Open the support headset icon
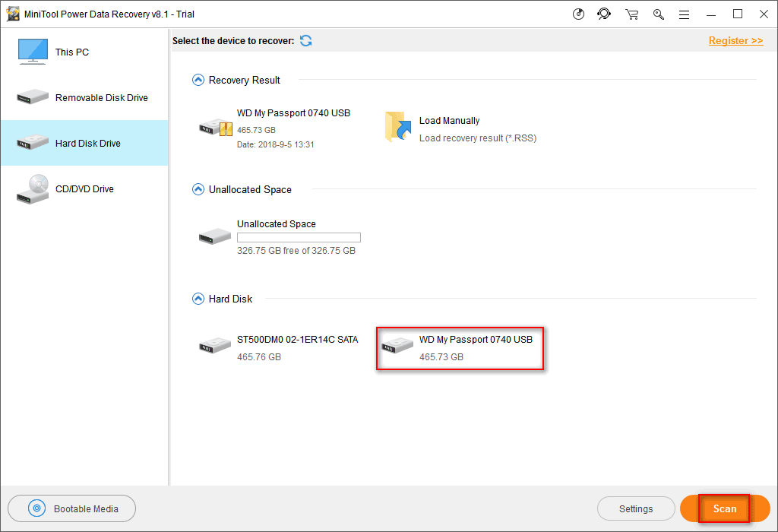Screen dimensions: 778x532 click(604, 14)
